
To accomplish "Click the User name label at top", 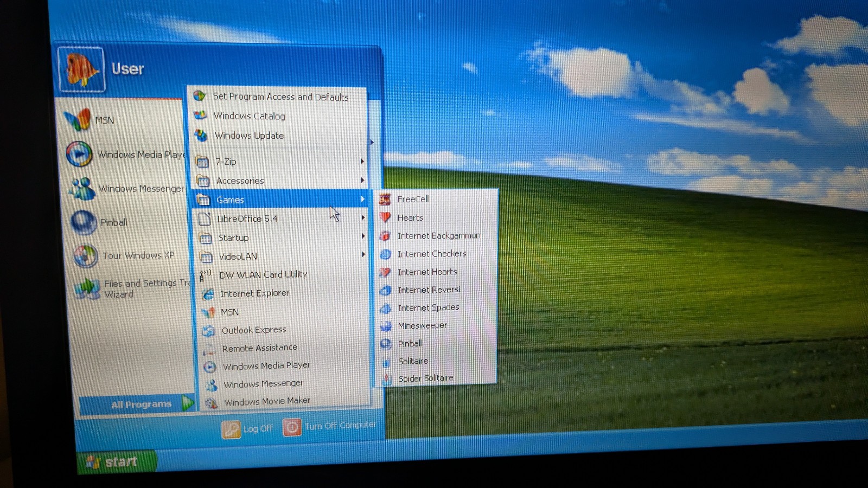I will (127, 69).
